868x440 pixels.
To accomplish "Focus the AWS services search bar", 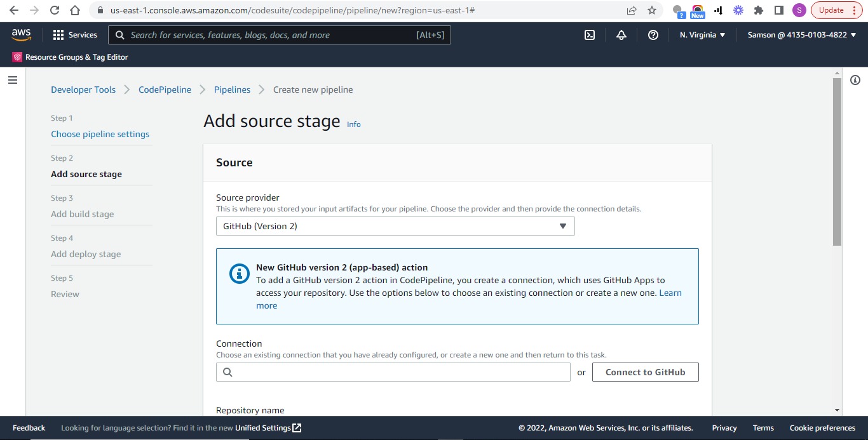I will coord(280,35).
